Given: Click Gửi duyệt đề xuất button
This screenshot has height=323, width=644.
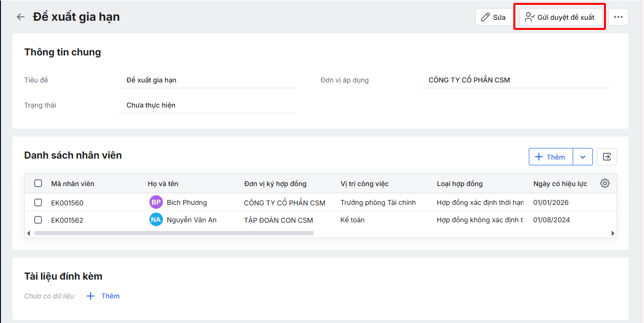Looking at the screenshot, I should (x=561, y=17).
